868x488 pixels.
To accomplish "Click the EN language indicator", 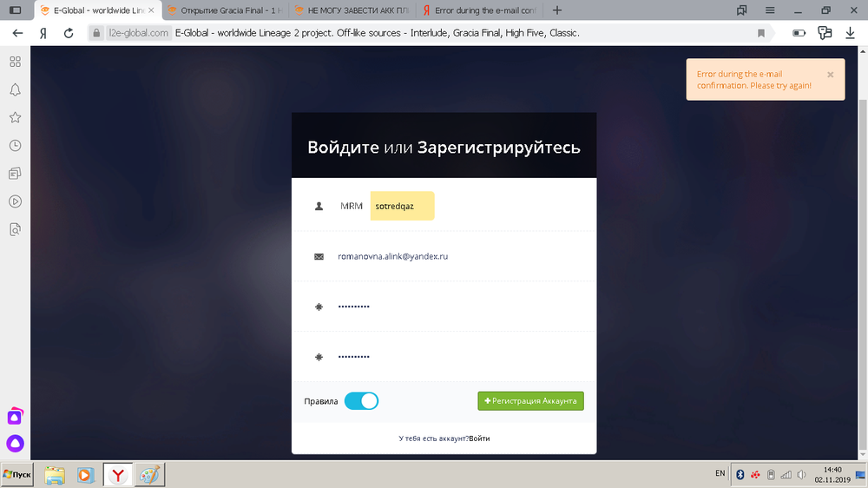I will 720,473.
